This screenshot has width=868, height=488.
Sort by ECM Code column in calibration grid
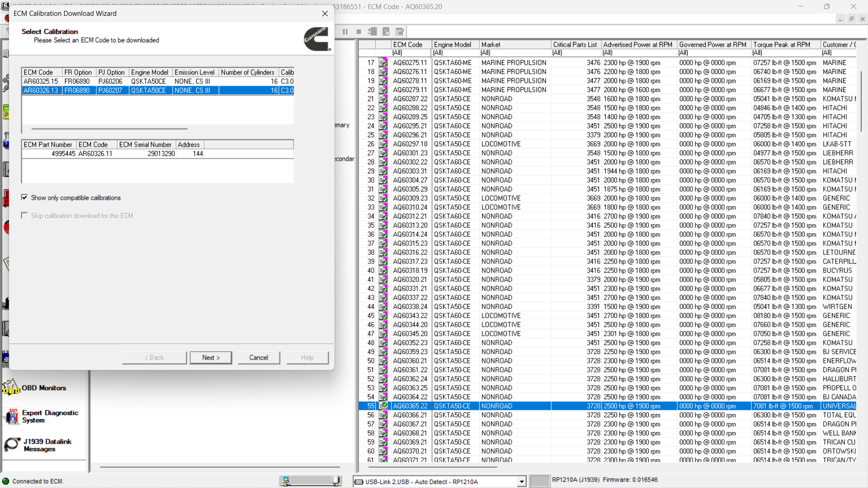point(411,45)
